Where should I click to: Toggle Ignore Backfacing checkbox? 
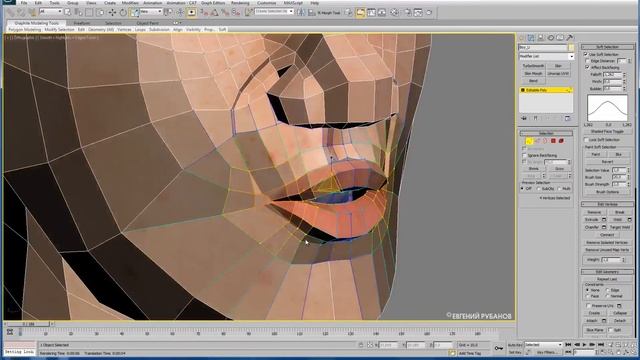(524, 156)
